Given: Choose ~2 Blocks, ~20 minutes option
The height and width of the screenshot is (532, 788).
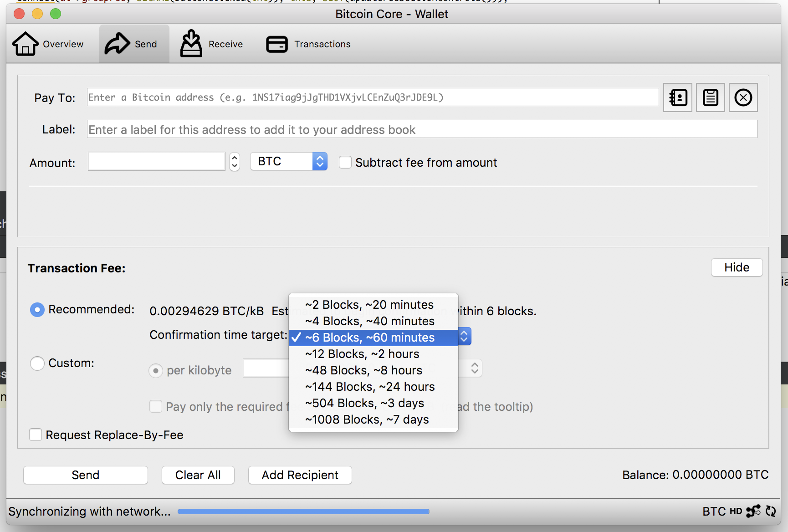Looking at the screenshot, I should tap(374, 305).
